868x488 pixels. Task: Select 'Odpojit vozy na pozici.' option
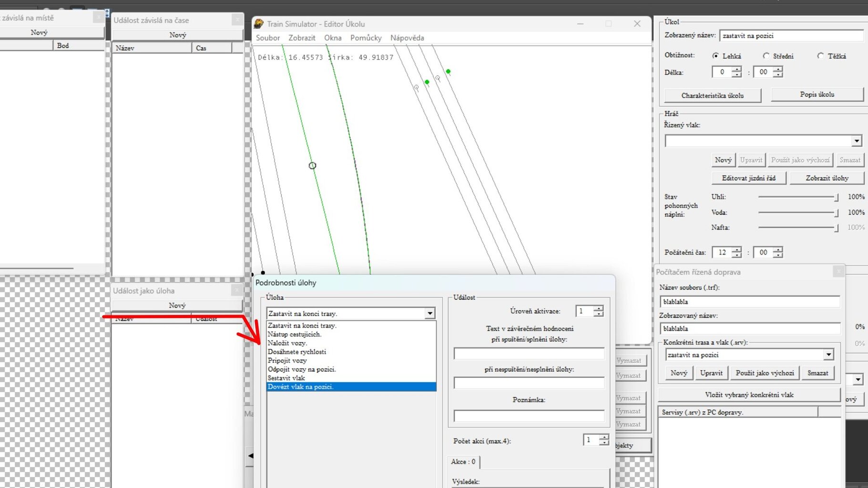[x=351, y=369]
